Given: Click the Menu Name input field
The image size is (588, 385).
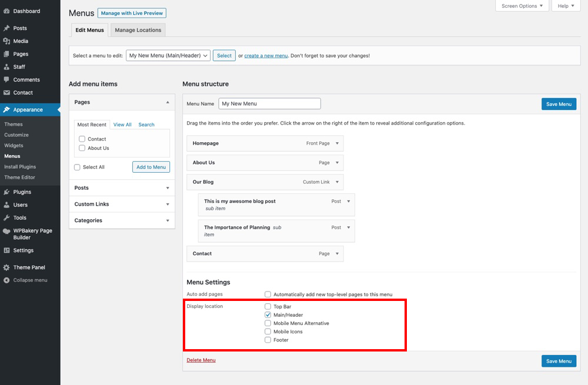Looking at the screenshot, I should click(x=270, y=103).
